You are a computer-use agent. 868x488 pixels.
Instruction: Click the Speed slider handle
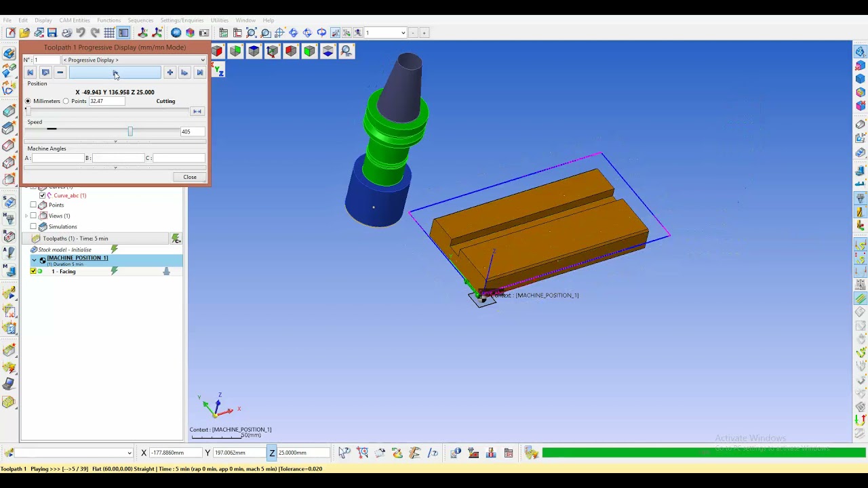click(x=130, y=131)
